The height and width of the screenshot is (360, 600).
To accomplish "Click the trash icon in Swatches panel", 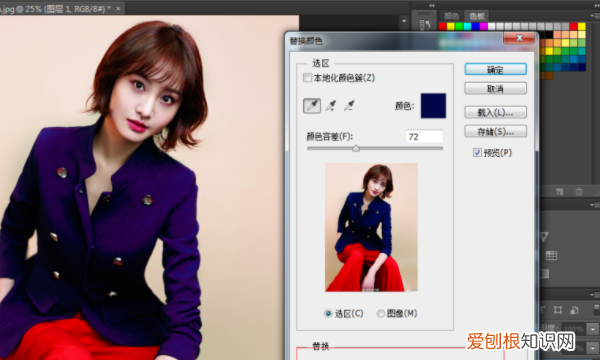I will tap(579, 191).
